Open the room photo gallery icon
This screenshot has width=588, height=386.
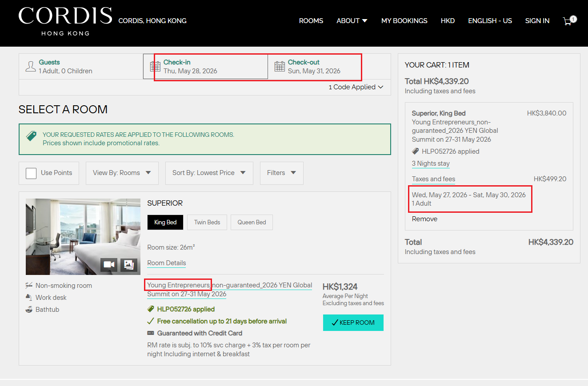coord(129,265)
